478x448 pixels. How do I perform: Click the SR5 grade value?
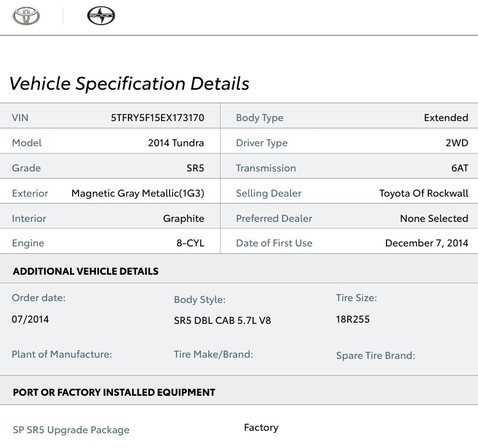point(195,168)
